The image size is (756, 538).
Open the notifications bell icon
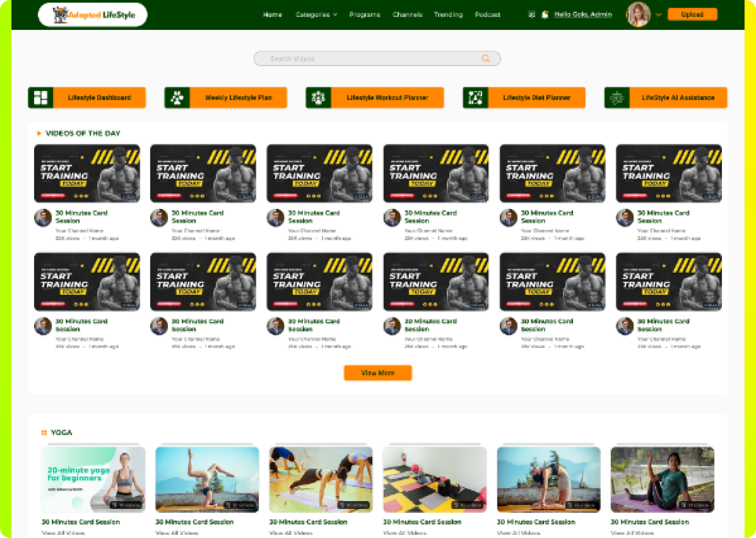click(x=545, y=15)
